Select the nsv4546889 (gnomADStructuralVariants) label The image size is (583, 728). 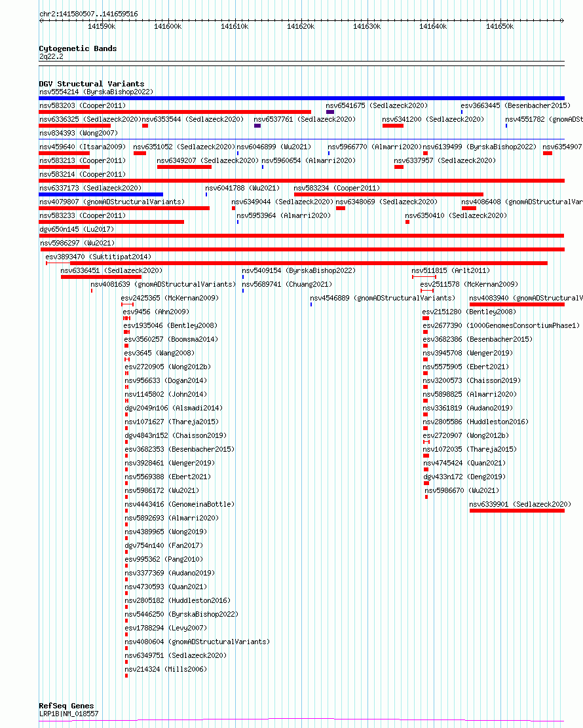click(x=383, y=298)
